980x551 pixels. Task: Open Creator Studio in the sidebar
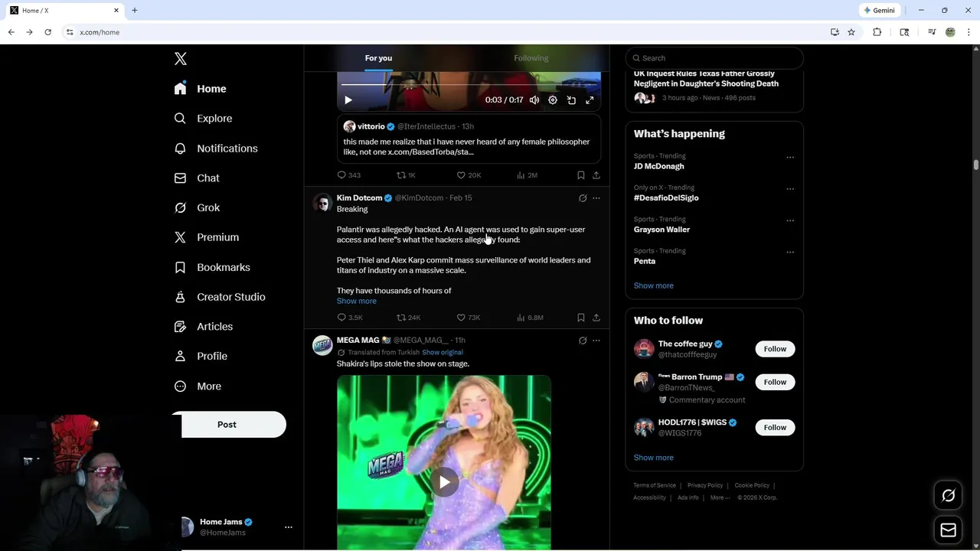(220, 297)
